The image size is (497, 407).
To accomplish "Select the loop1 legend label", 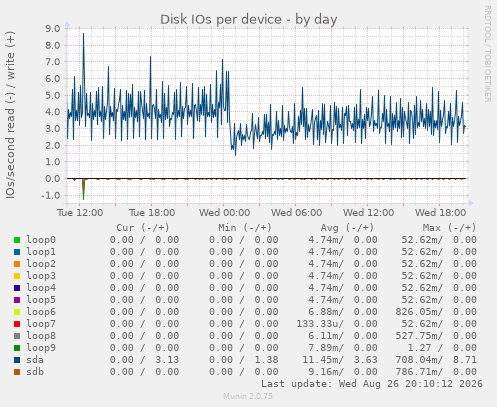I will [41, 252].
